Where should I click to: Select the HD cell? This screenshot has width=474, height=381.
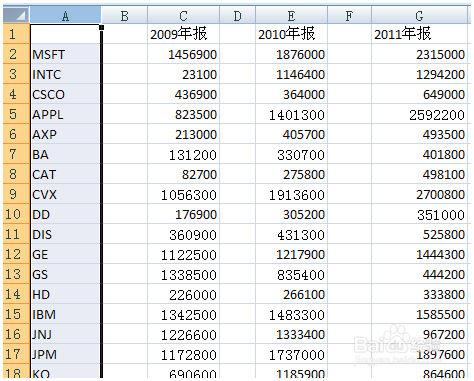point(65,294)
